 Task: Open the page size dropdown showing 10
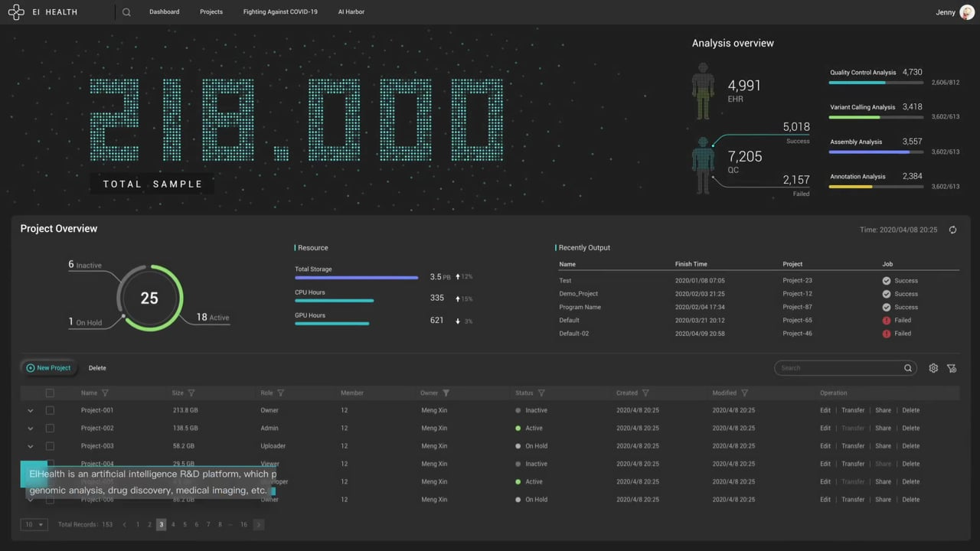(x=34, y=524)
